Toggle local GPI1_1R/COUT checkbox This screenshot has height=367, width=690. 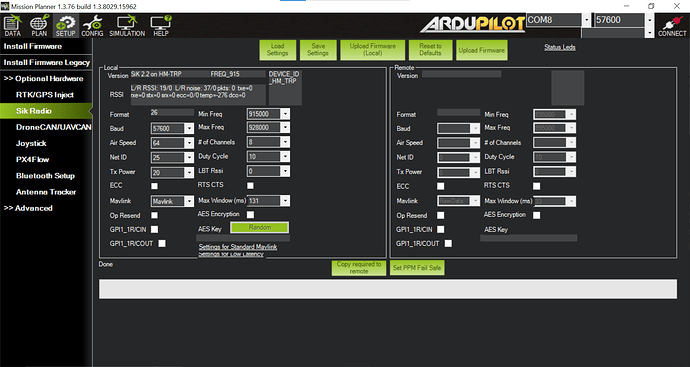[x=162, y=243]
